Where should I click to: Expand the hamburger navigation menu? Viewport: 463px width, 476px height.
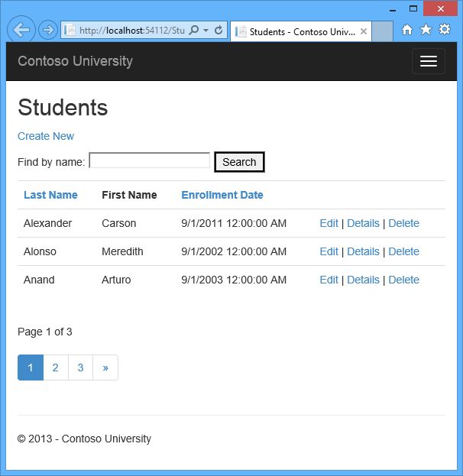[x=429, y=61]
